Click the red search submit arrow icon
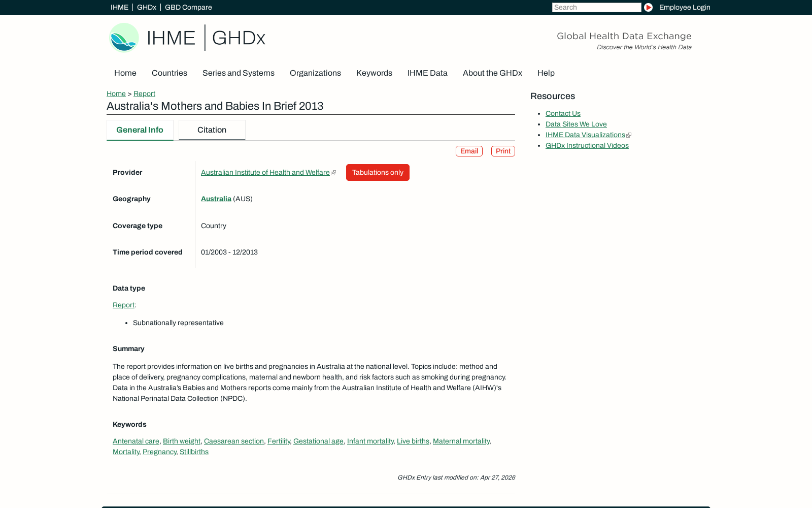Screen dimensions: 812x508 coord(648,7)
